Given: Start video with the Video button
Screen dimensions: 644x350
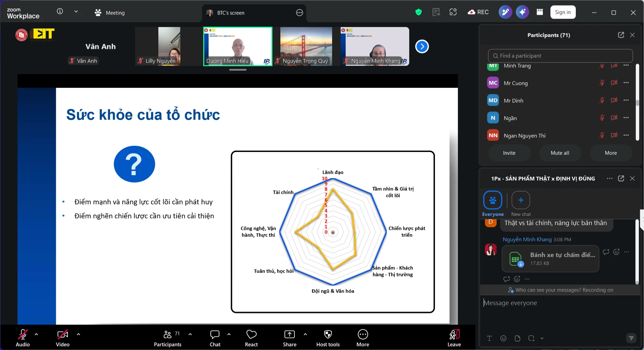Looking at the screenshot, I should (x=63, y=338).
